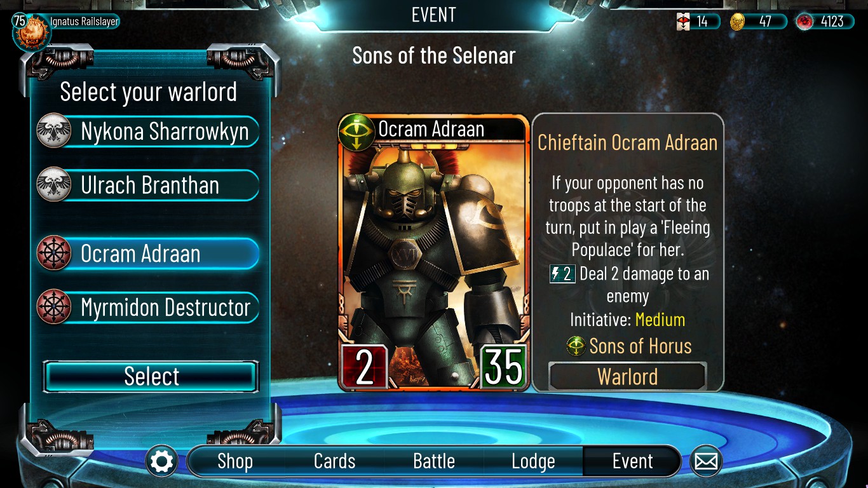Choose Ocram Adraan in warlord list
Viewport: 868px width, 488px height.
point(148,254)
